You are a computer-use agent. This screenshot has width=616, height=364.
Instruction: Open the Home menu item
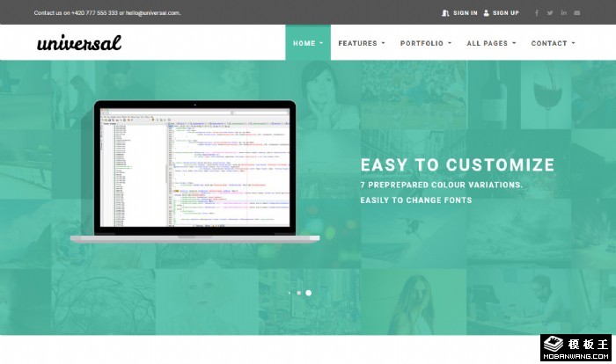[x=307, y=43]
